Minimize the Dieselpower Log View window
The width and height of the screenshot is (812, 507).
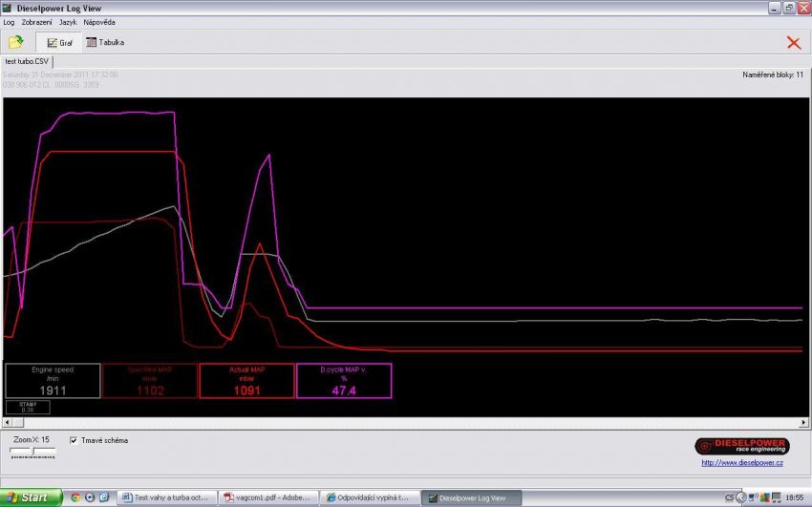pos(775,8)
